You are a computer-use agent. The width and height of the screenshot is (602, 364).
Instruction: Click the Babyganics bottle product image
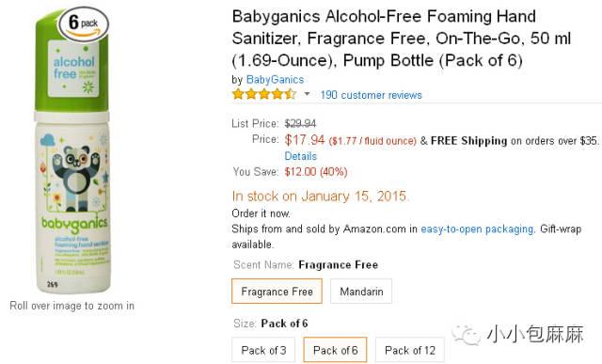[x=72, y=151]
